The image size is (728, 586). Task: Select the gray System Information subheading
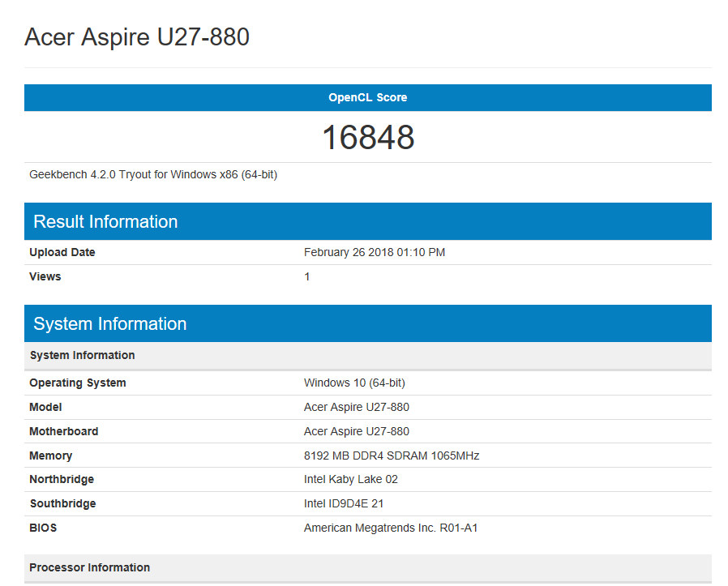point(82,355)
